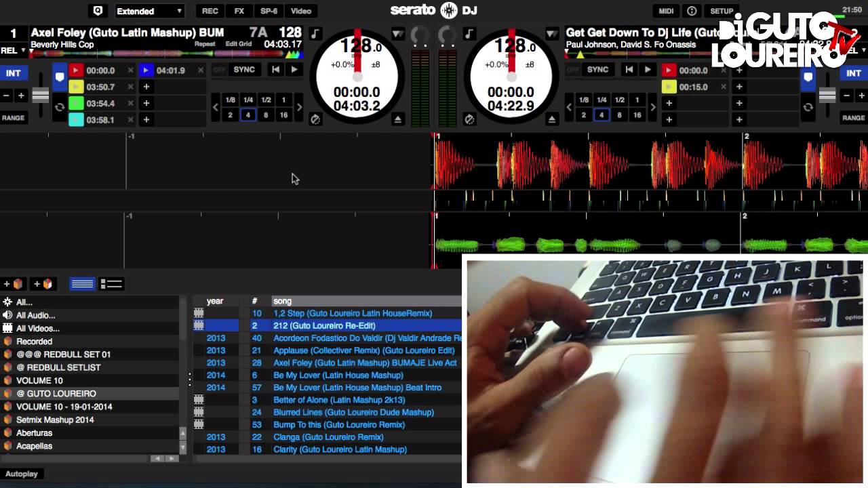Select right deck loops tab icon
The height and width of the screenshot is (488, 868).
(808, 107)
